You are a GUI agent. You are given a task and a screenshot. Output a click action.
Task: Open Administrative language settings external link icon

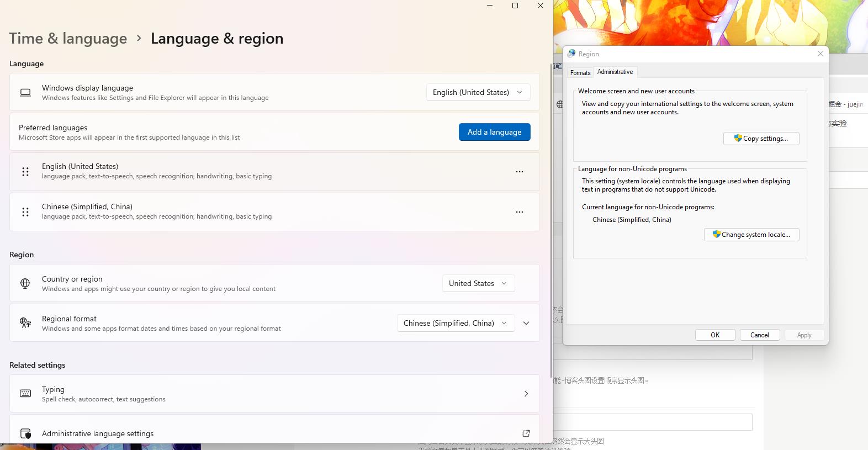click(x=526, y=433)
